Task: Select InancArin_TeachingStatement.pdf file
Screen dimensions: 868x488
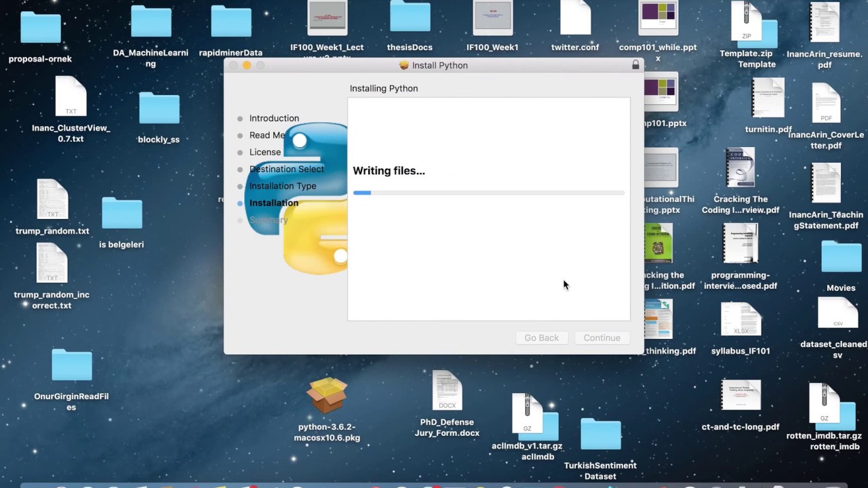Action: tap(826, 184)
